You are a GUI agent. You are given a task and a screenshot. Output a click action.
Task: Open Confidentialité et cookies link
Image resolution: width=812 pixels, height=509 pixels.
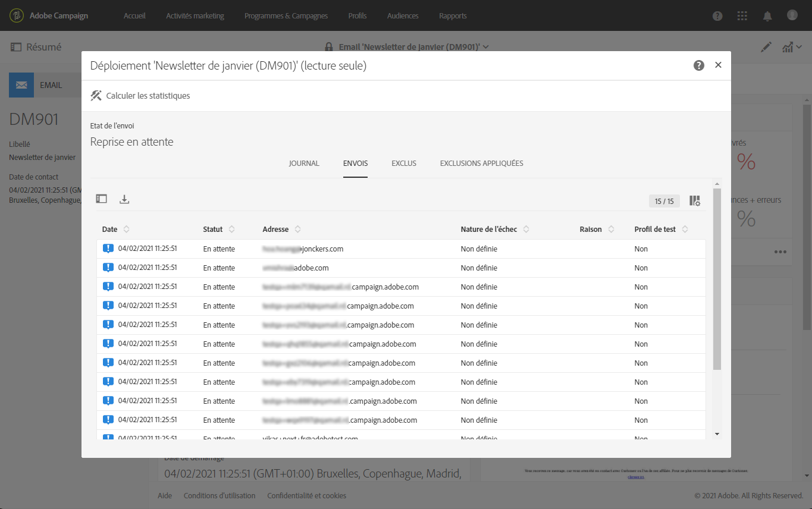point(306,496)
